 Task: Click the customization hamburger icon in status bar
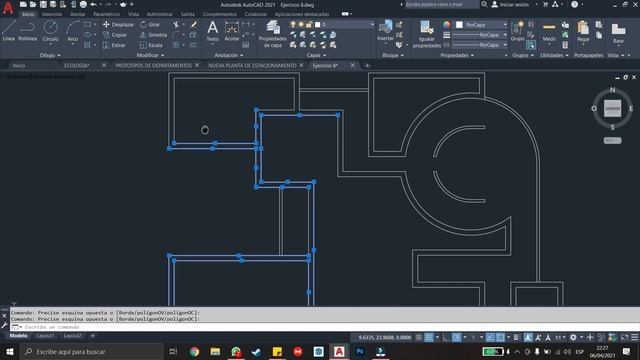[x=634, y=337]
